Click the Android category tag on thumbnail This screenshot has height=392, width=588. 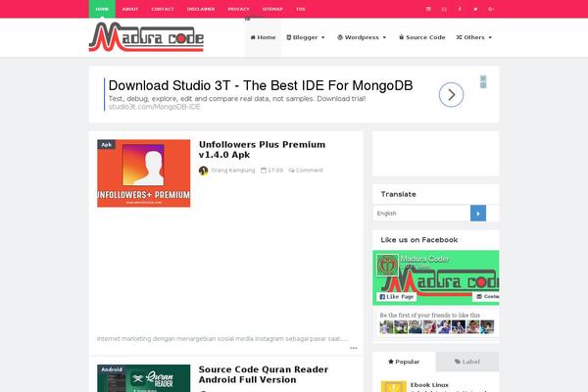(x=112, y=369)
